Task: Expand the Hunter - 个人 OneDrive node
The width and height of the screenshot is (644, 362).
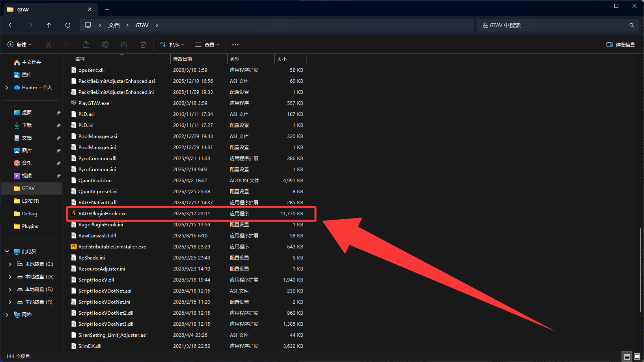Action: 7,88
